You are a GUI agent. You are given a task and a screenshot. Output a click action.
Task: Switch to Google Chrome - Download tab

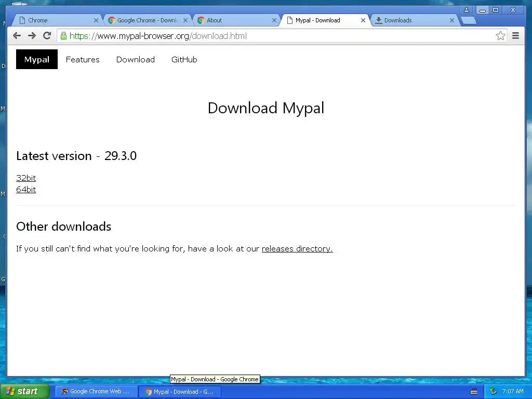[146, 20]
